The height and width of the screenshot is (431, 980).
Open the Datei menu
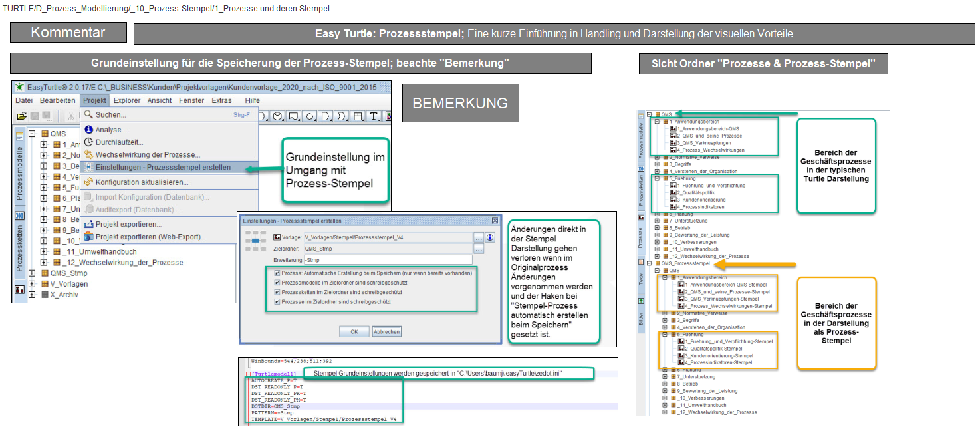tap(24, 100)
